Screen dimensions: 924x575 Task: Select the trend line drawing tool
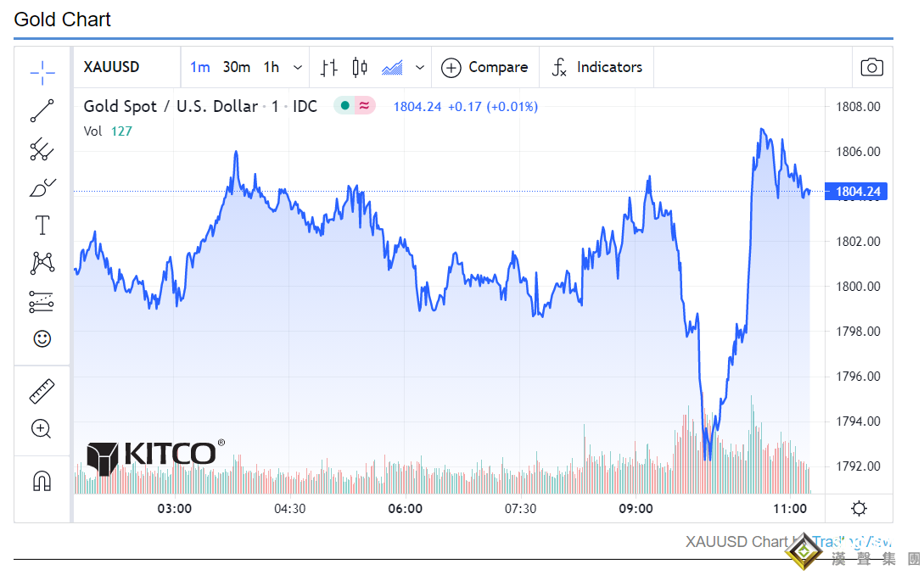coord(42,111)
